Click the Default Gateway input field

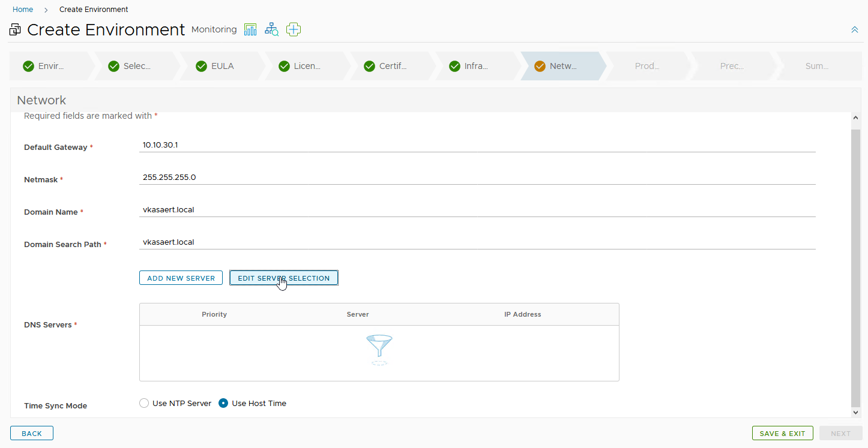pos(477,145)
